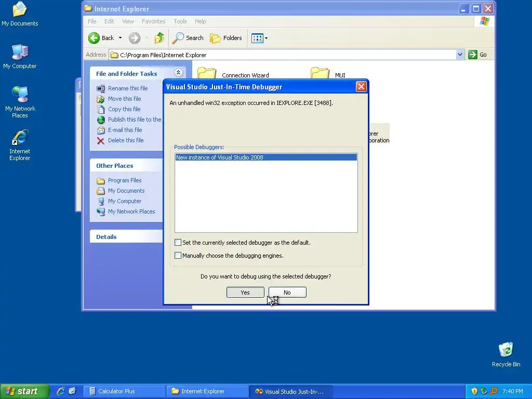Open the Back button history dropdown
This screenshot has height=399, width=532.
(120, 38)
